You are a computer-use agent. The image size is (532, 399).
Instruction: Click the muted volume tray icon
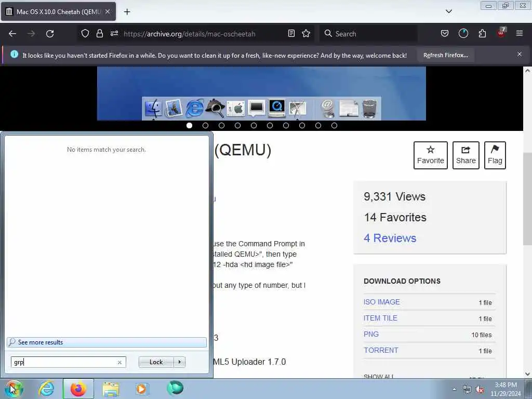[x=480, y=390]
